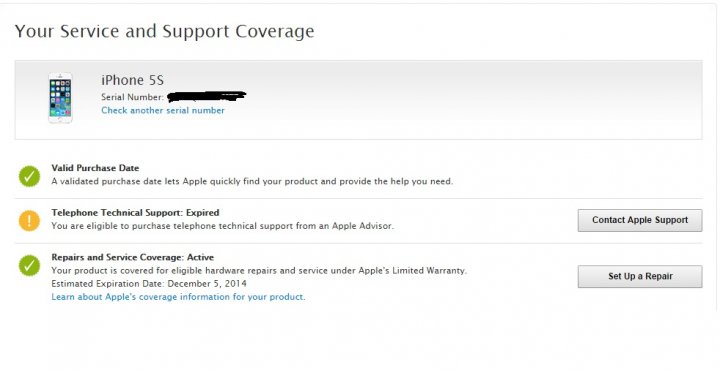Screen dimensions: 720x370
Task: Click 'Repairs and Service Coverage: Active' status text
Action: point(133,257)
